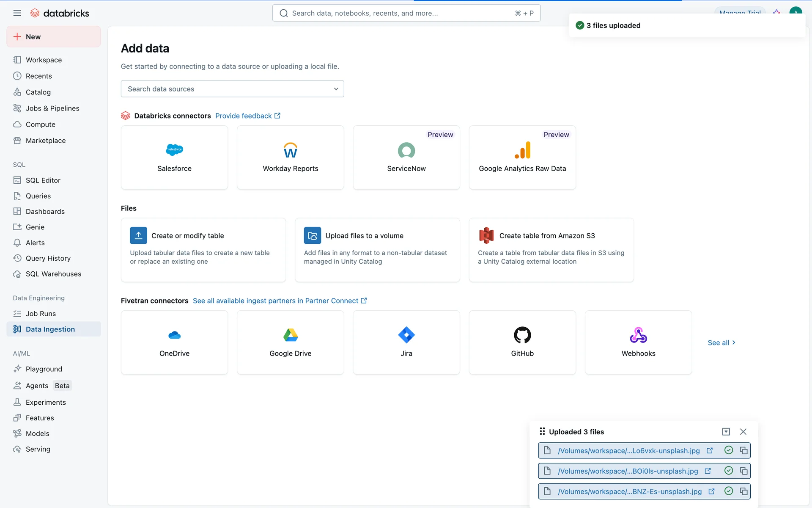Collapse the Uploaded 3 files panel
The image size is (812, 508).
coord(726,432)
